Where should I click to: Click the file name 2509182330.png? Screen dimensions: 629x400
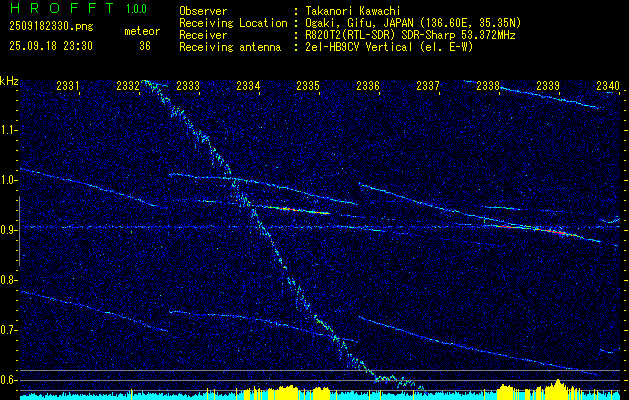[x=51, y=27]
